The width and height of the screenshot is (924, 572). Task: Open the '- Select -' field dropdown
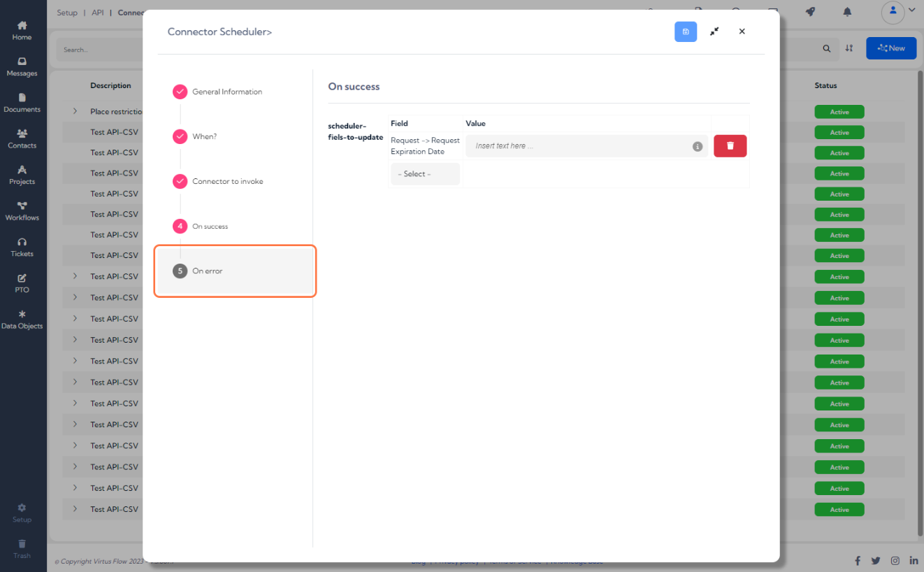[x=425, y=174]
